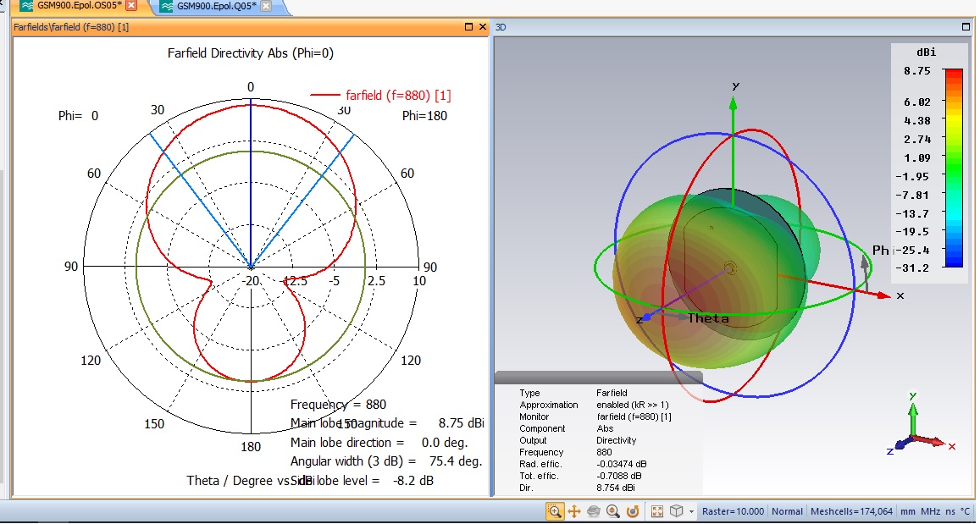
Task: Close the GSM900.Epol.OS05 tab
Action: [x=131, y=6]
